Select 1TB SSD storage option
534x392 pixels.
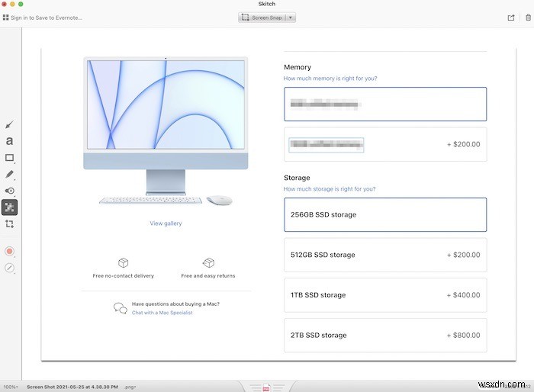(x=385, y=295)
